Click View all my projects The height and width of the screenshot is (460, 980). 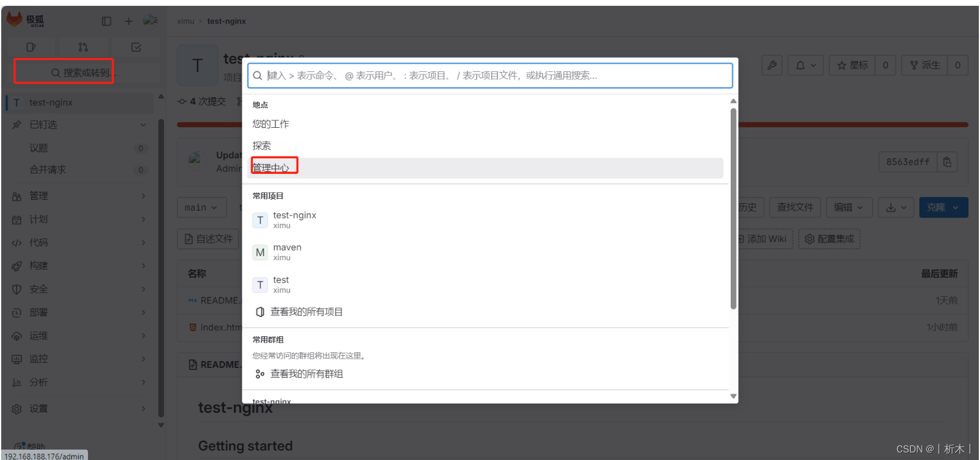[x=485, y=312]
